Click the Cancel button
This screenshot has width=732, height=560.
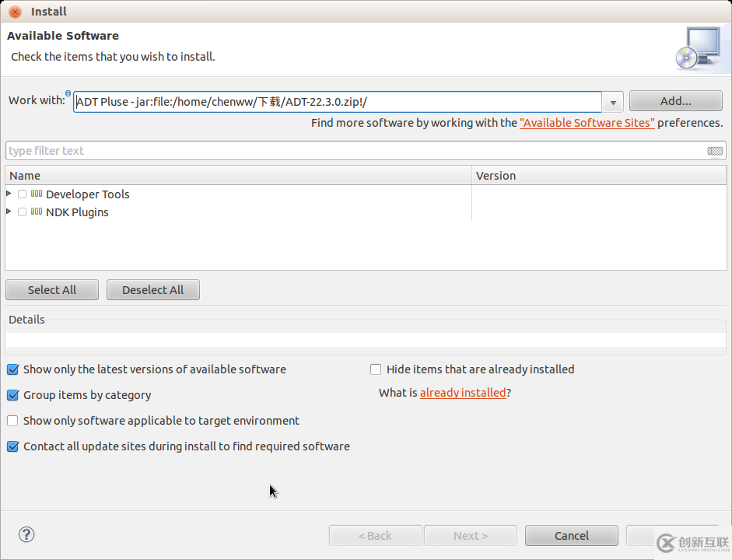pyautogui.click(x=572, y=536)
